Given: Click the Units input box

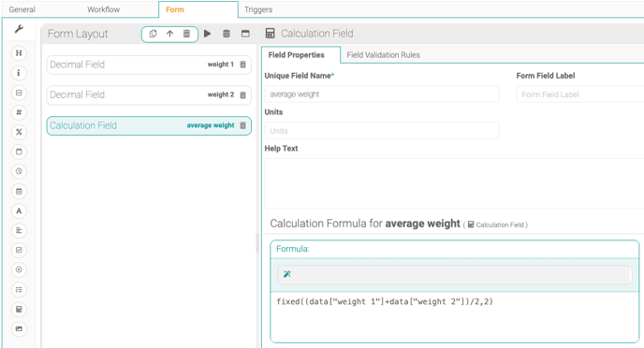Looking at the screenshot, I should point(382,131).
